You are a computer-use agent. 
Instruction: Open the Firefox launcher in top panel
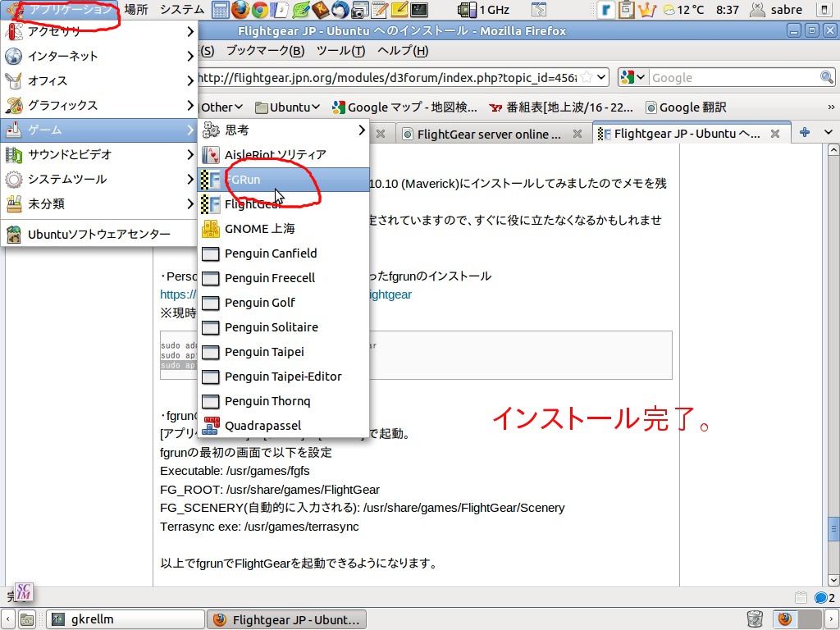[x=240, y=9]
